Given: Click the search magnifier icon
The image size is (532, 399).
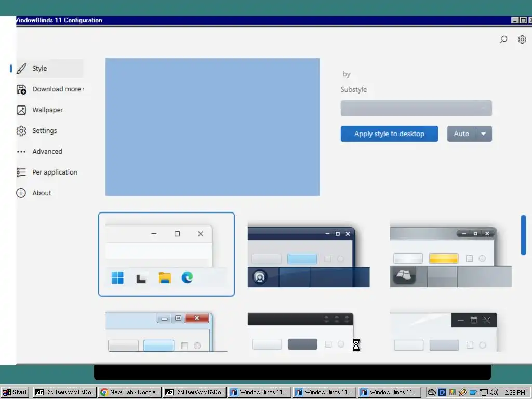Looking at the screenshot, I should pyautogui.click(x=503, y=39).
